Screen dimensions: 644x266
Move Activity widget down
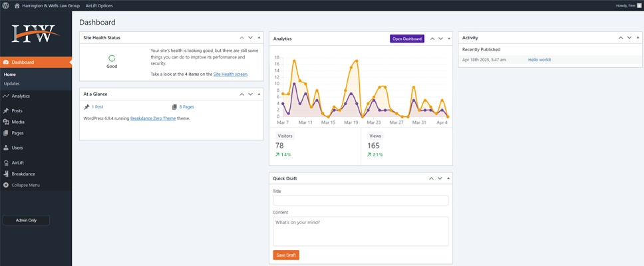(x=629, y=37)
